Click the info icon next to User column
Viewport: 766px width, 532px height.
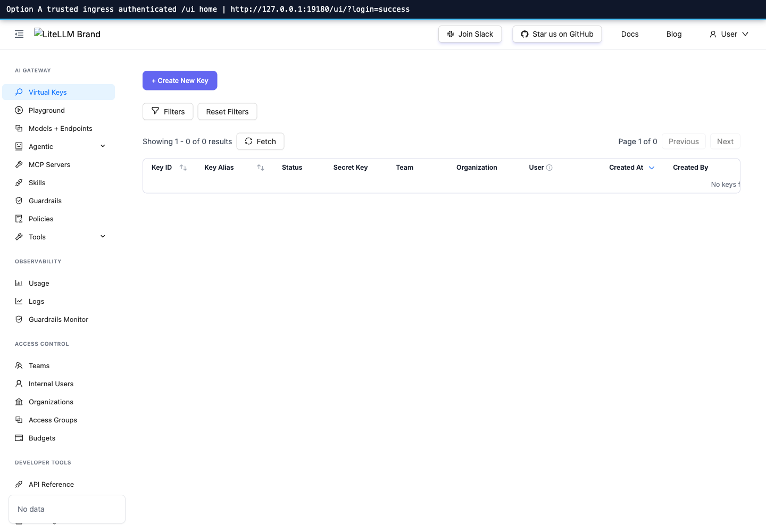tap(549, 168)
